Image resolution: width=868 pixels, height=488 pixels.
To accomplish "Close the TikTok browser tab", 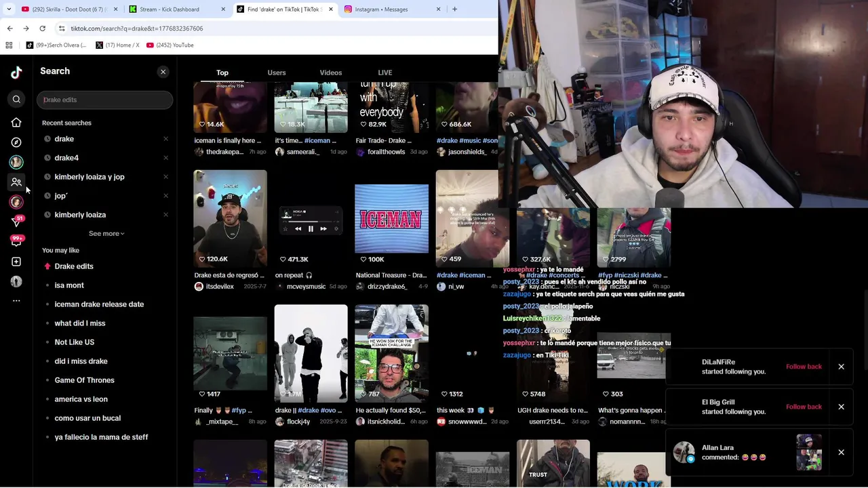I will pyautogui.click(x=331, y=9).
